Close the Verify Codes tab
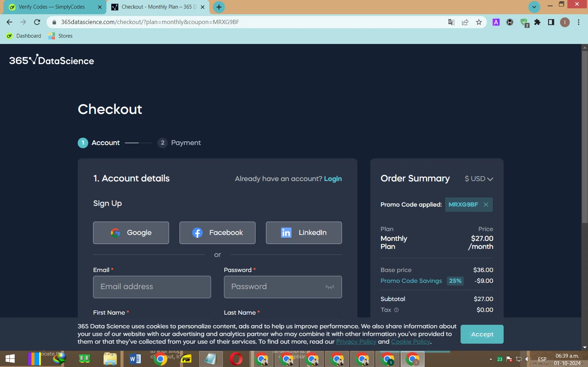Screen dimensions: 588x367 point(100,7)
